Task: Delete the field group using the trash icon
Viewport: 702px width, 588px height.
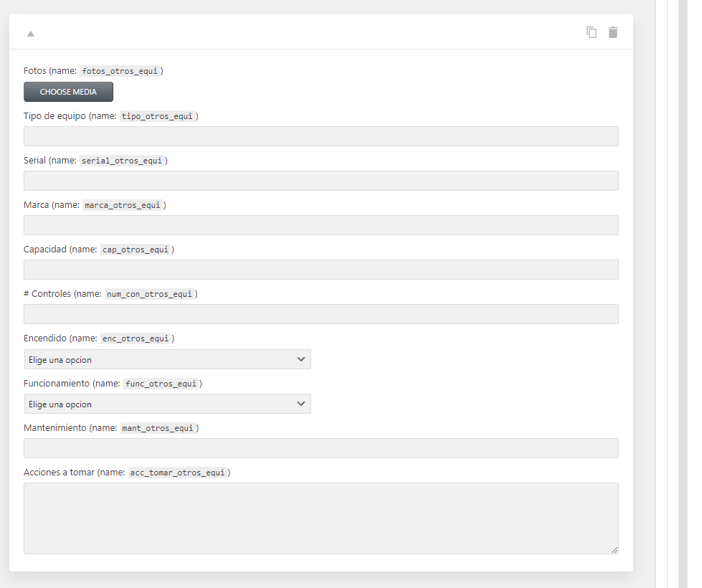Action: point(613,32)
